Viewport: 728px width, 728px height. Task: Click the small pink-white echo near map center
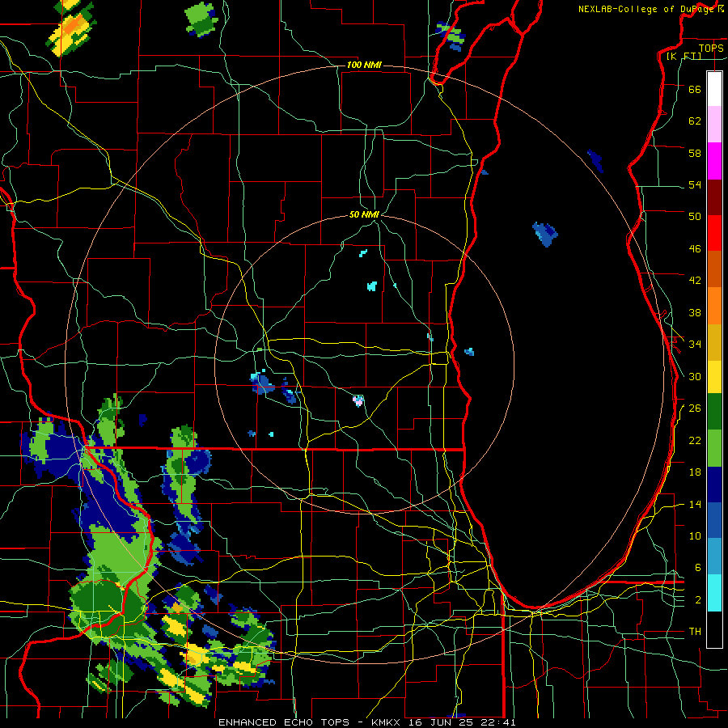358,400
